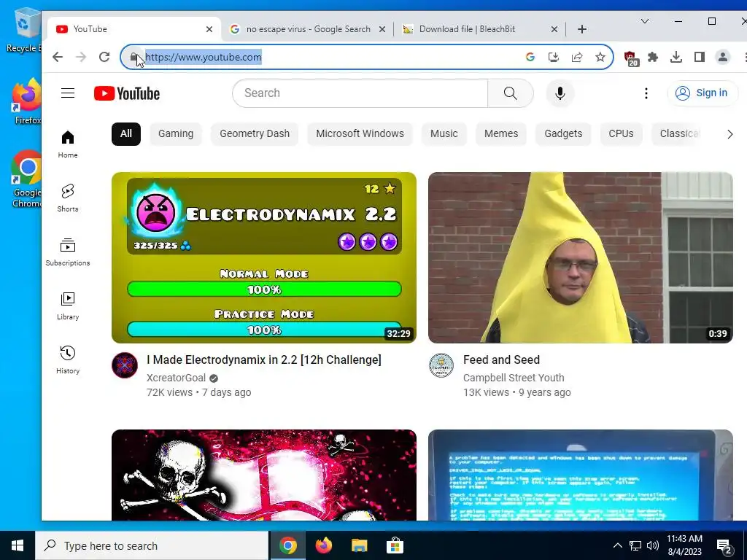Image resolution: width=747 pixels, height=560 pixels.
Task: Close the Google Search tab
Action: [382, 29]
